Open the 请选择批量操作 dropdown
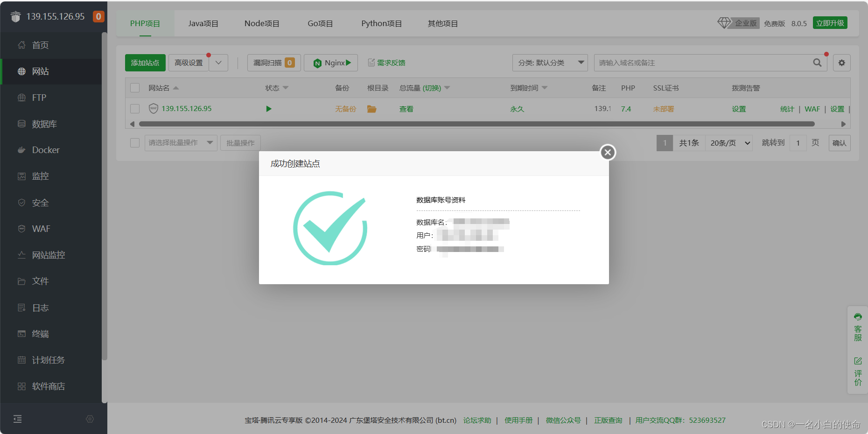The height and width of the screenshot is (434, 868). click(181, 143)
